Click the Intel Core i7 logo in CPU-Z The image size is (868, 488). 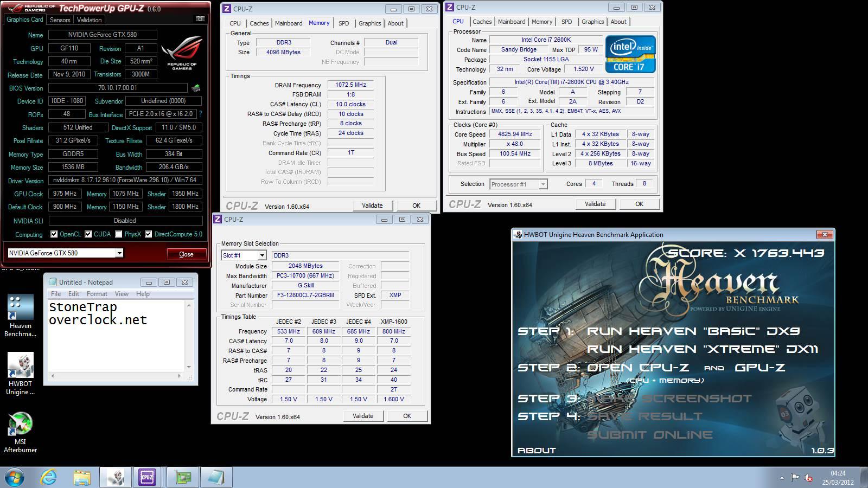630,54
